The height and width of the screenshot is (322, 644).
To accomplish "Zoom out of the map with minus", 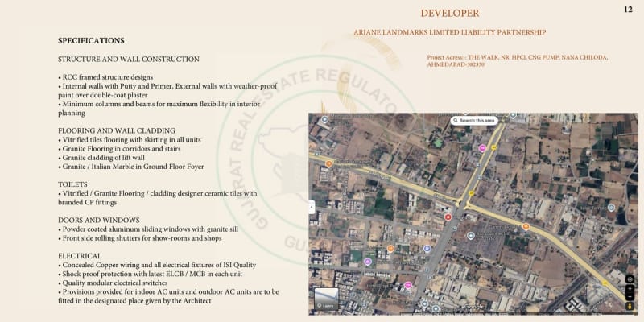I will coord(630,296).
